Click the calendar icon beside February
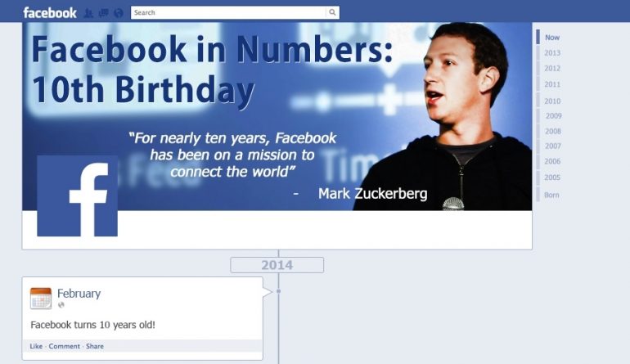630x364 pixels. pos(41,298)
